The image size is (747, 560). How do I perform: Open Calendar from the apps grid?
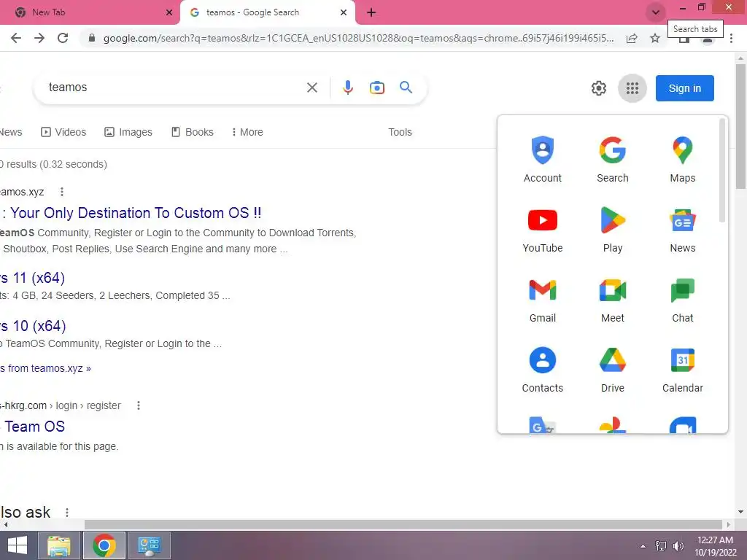(x=682, y=370)
